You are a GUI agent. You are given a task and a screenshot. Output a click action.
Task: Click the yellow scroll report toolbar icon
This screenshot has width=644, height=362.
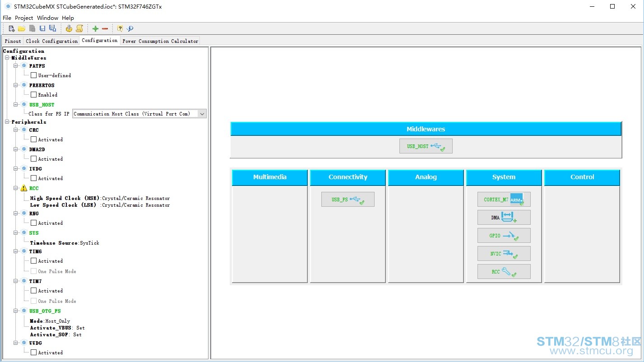point(79,28)
